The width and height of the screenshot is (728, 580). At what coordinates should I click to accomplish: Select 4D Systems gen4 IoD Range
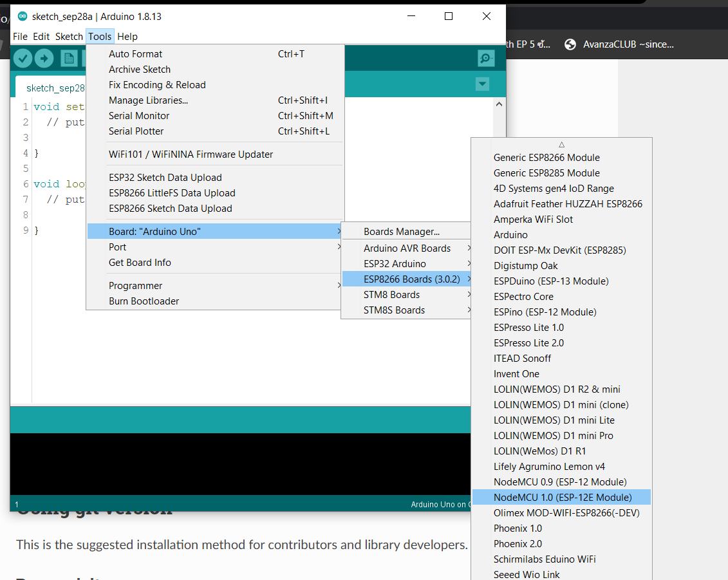561,189
